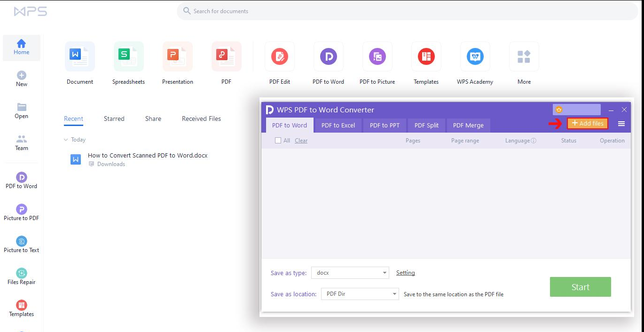Select the Starred tab
This screenshot has height=332, width=644.
(114, 119)
